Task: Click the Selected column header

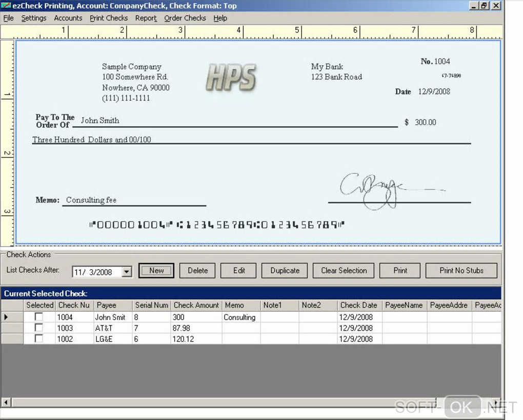Action: [x=39, y=305]
